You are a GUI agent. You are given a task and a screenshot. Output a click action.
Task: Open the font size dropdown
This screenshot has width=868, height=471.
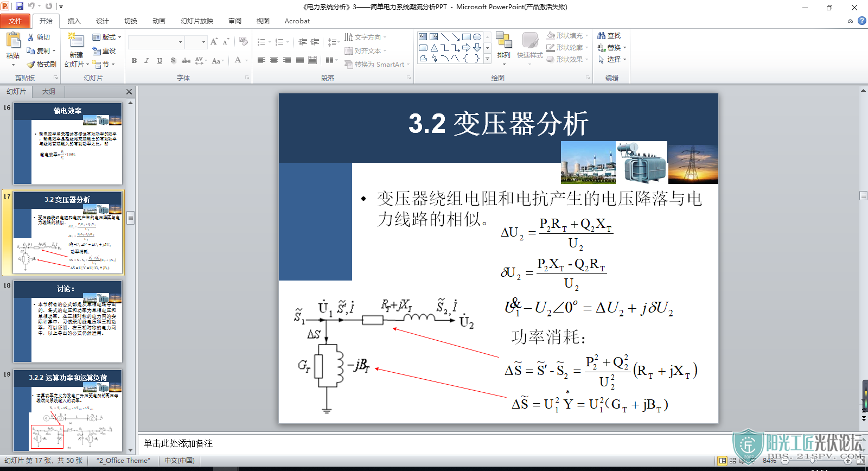tap(204, 42)
